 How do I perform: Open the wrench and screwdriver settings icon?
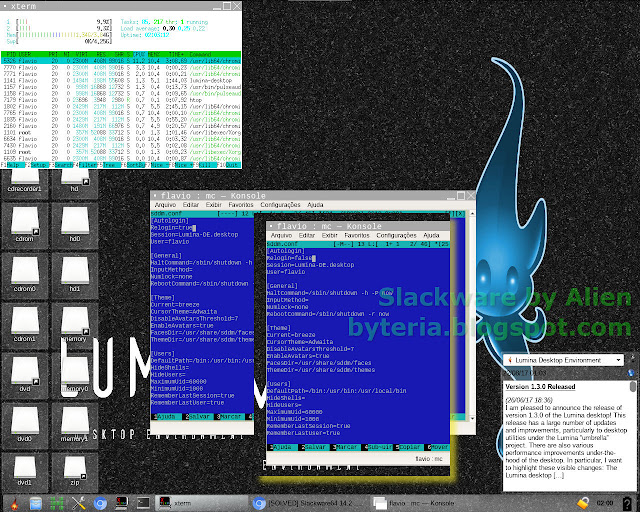pyautogui.click(x=78, y=503)
